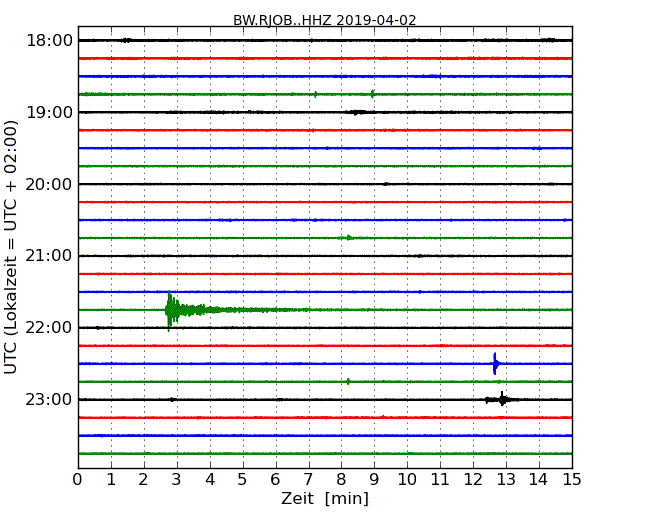Click the 8 minute tick label

(341, 480)
